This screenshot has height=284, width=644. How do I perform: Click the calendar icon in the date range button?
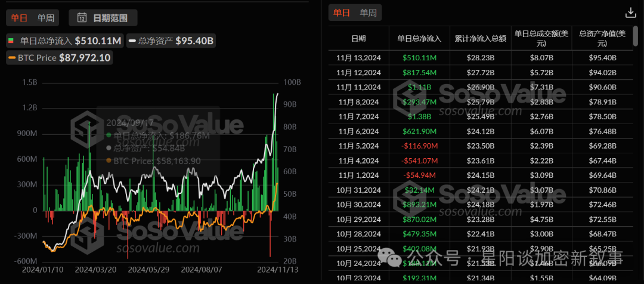point(82,18)
